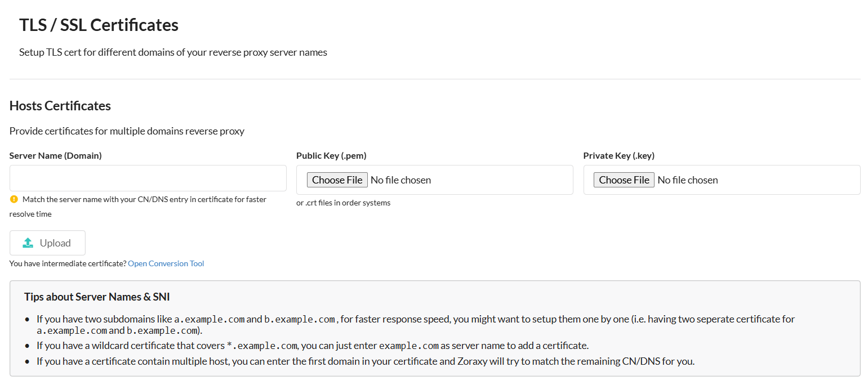Click "No file chosen" beside Public Key
This screenshot has height=385, width=868.
click(400, 180)
